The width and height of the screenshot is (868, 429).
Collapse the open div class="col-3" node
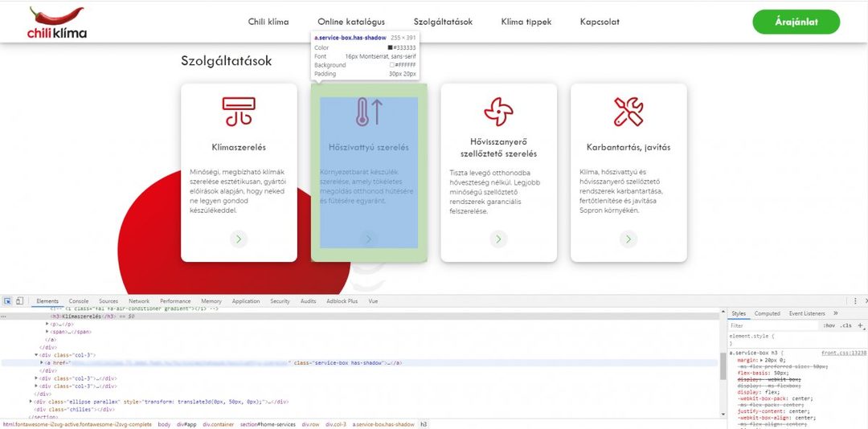[x=36, y=355]
